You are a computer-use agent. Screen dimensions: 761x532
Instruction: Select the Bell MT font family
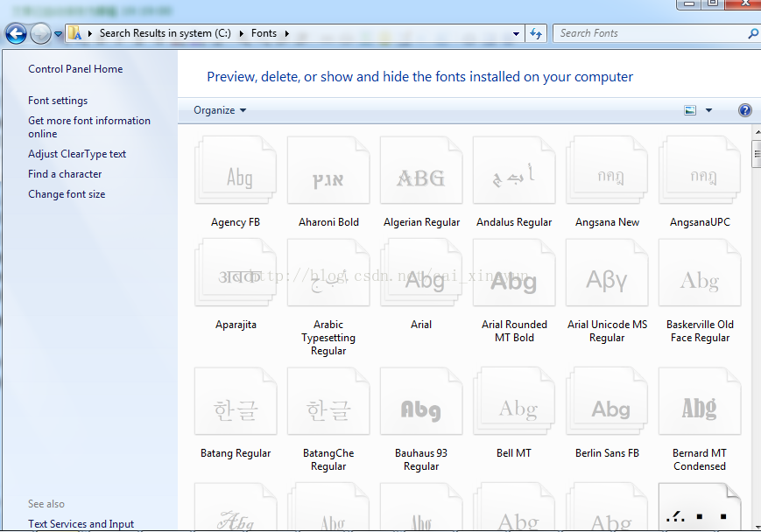click(514, 414)
